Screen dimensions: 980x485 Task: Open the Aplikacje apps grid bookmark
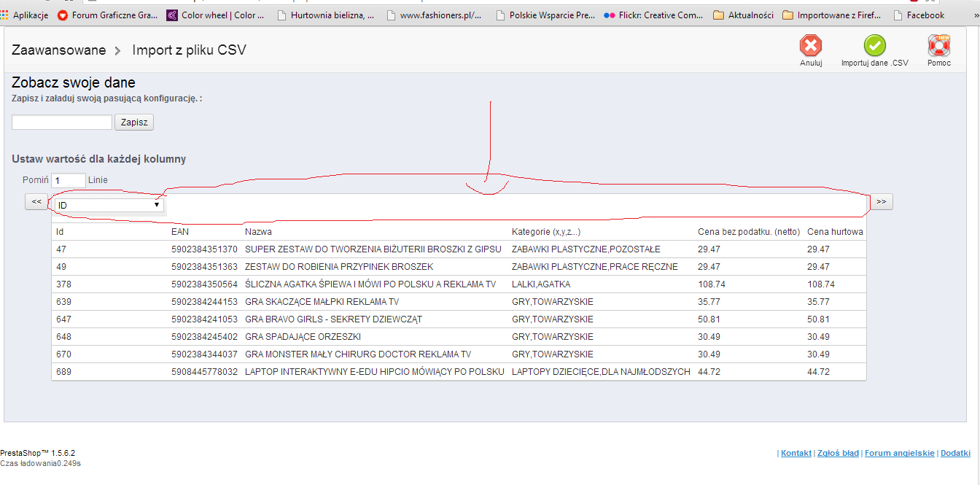pyautogui.click(x=25, y=15)
